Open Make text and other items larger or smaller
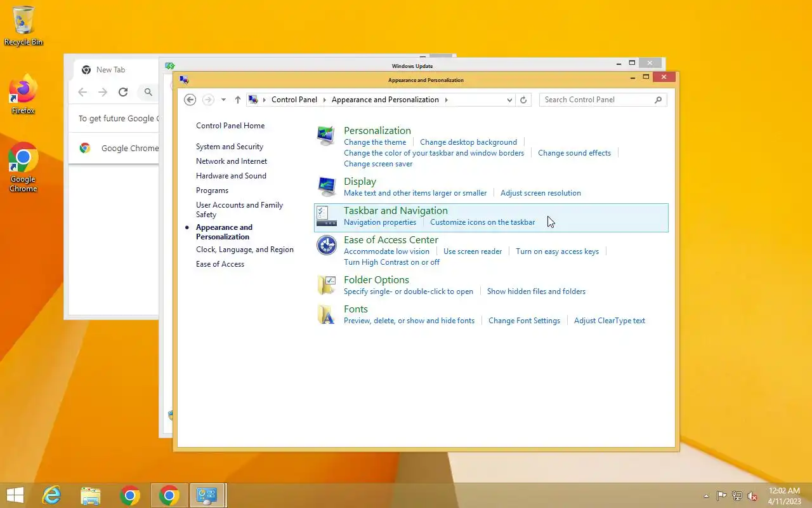The image size is (812, 508). (416, 193)
